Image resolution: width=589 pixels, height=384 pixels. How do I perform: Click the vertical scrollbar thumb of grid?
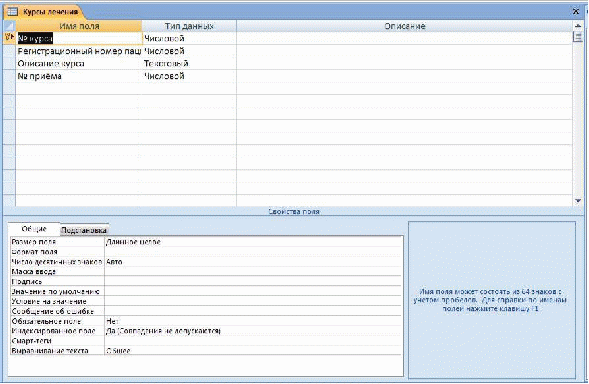[x=578, y=37]
